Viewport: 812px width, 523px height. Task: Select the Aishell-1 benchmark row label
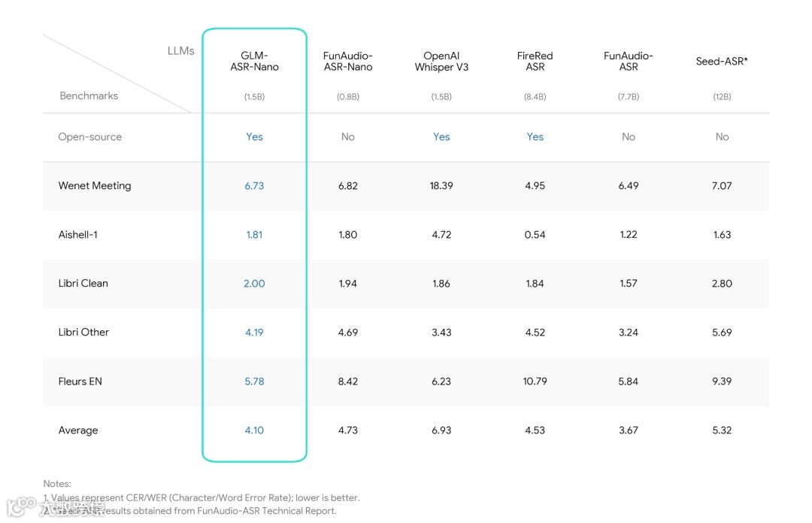(x=77, y=234)
